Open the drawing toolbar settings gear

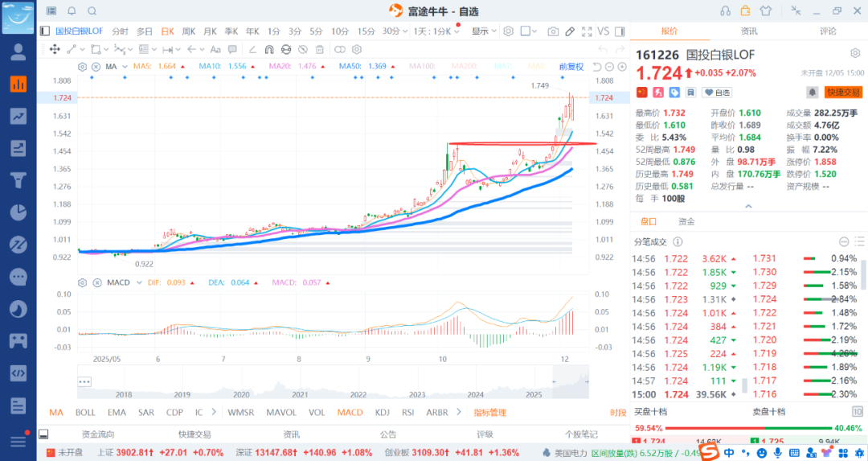357,49
